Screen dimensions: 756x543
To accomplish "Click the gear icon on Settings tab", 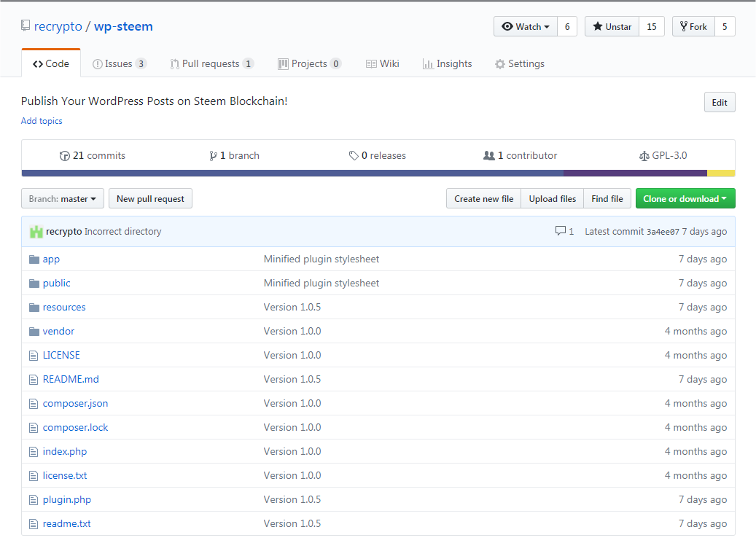I will pyautogui.click(x=500, y=64).
